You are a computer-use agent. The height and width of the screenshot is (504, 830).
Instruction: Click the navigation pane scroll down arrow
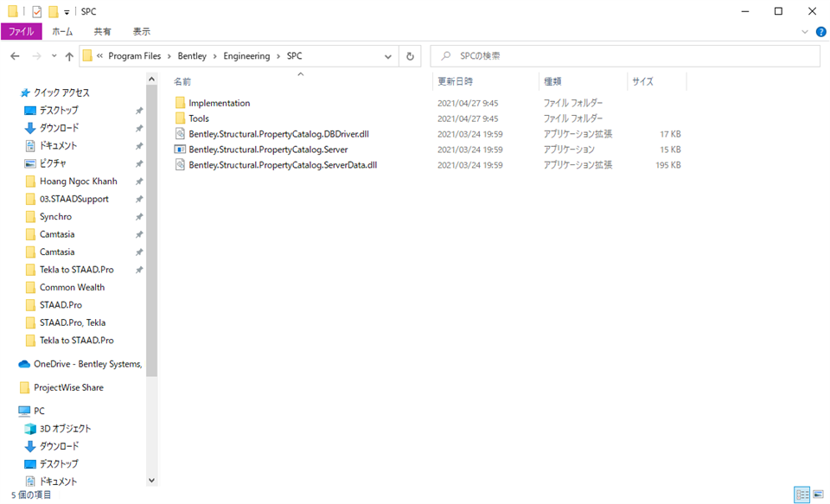[152, 481]
